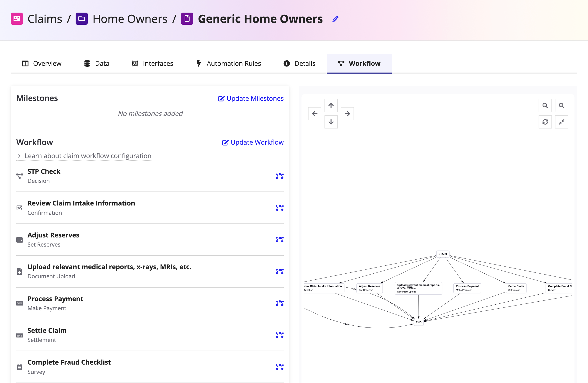
Task: Click the Home Owners folder icon
Action: click(81, 19)
